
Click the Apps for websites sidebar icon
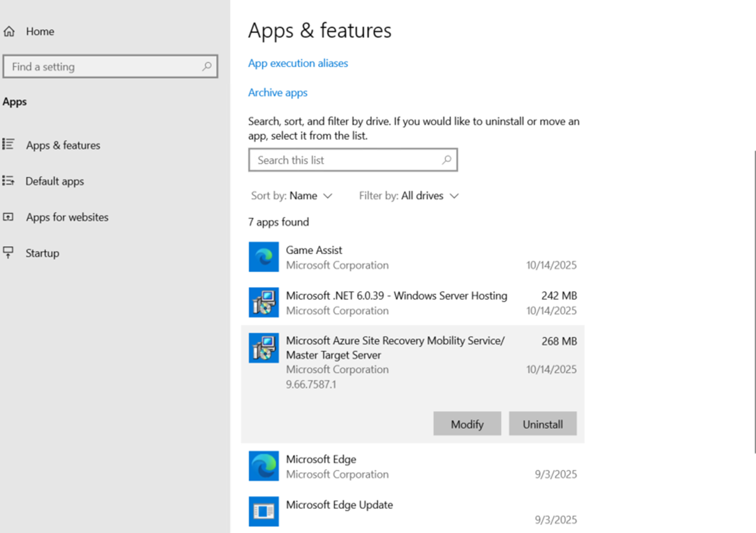[8, 217]
